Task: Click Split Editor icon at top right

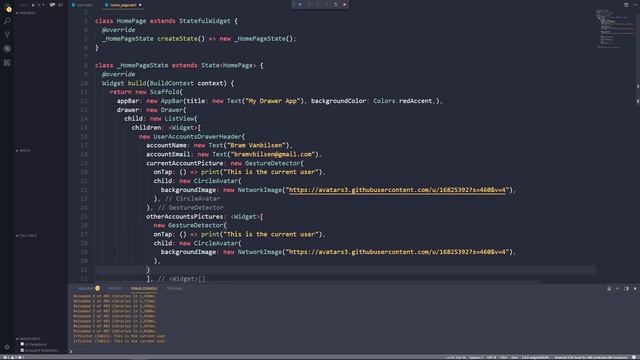Action: click(x=626, y=4)
